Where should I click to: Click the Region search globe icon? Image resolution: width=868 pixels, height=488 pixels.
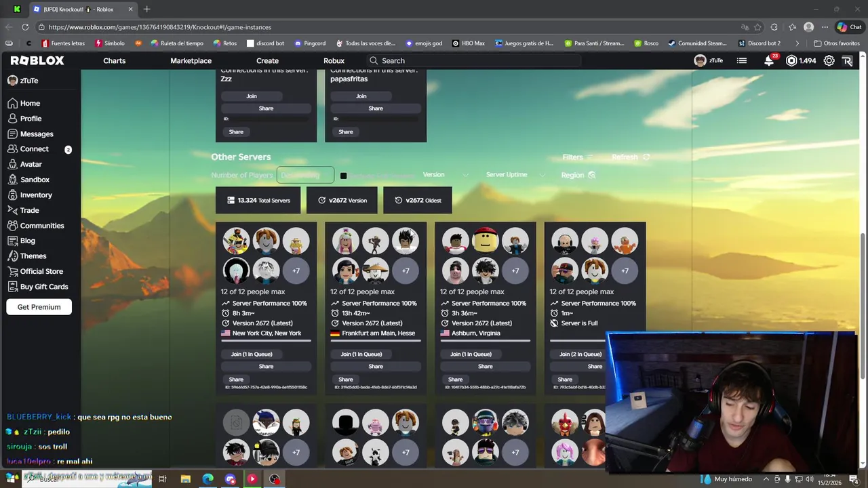coord(591,175)
